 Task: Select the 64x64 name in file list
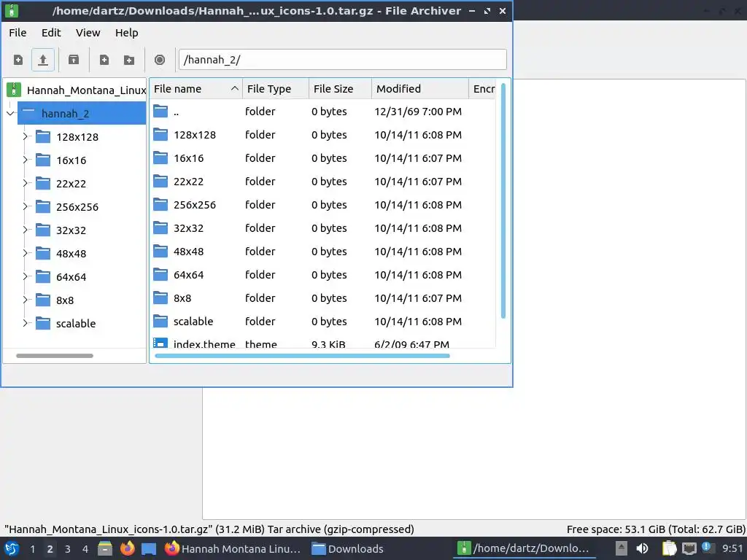(x=188, y=275)
